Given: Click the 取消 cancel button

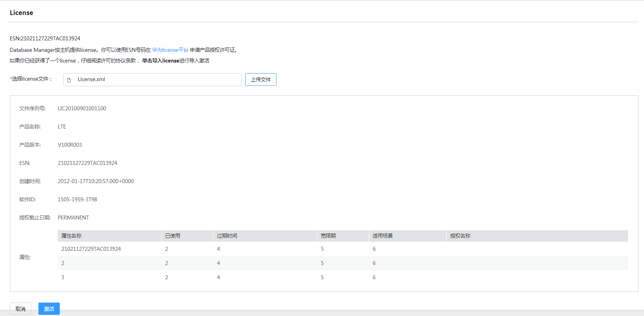Looking at the screenshot, I should pyautogui.click(x=21, y=309).
